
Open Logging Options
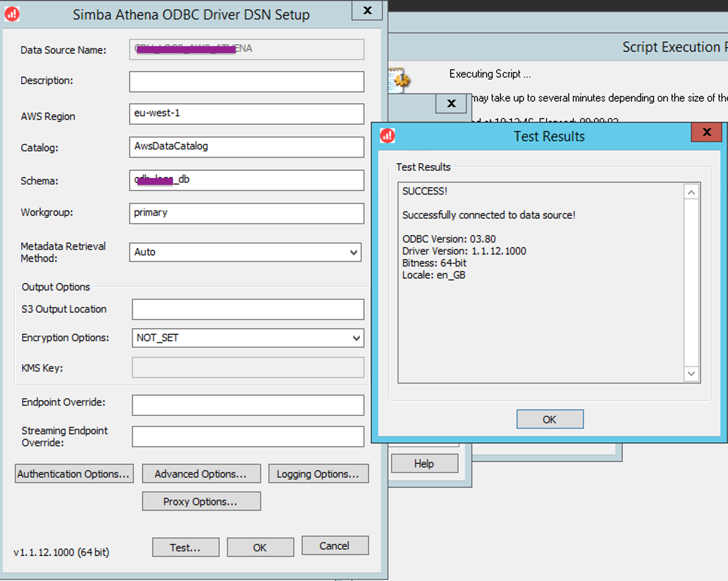coord(318,474)
